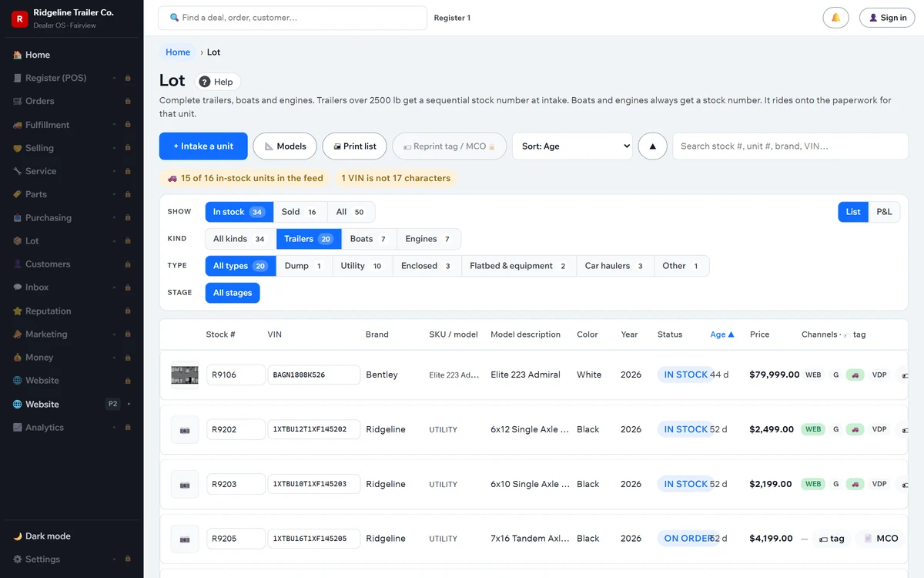
Task: Click the Intake a unit button
Action: [x=203, y=146]
